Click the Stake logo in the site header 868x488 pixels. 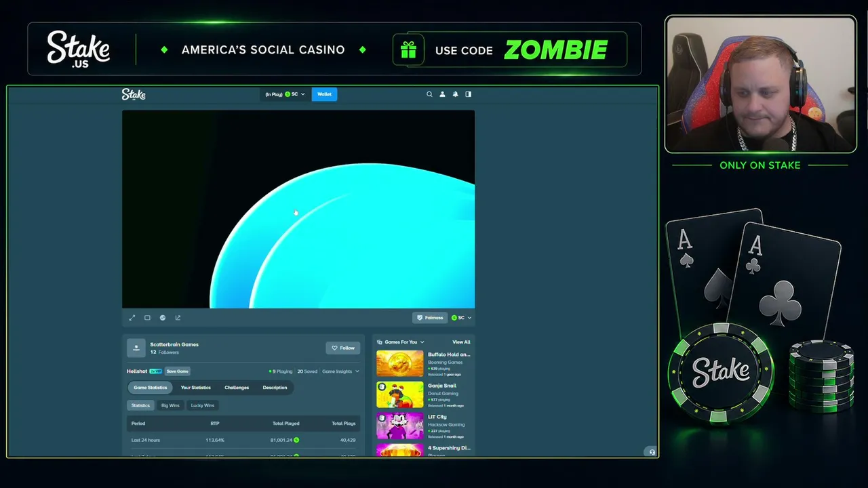[x=134, y=94]
